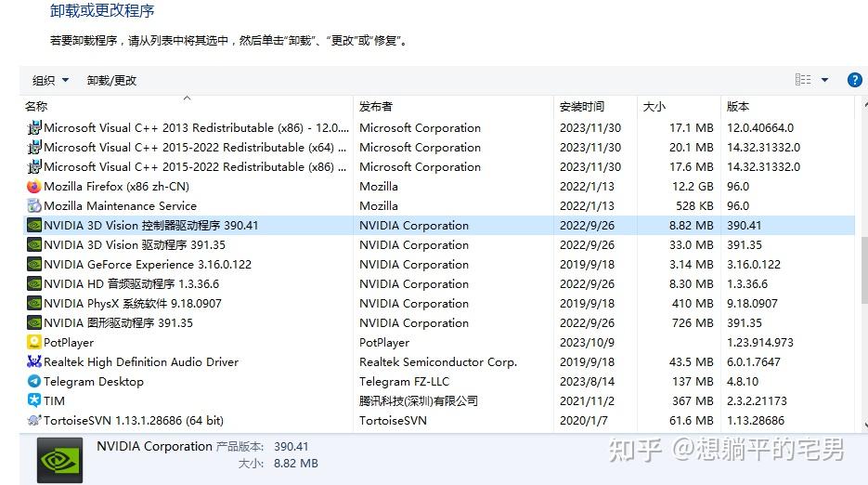Sort by the 安装时间 column header

pyautogui.click(x=582, y=107)
